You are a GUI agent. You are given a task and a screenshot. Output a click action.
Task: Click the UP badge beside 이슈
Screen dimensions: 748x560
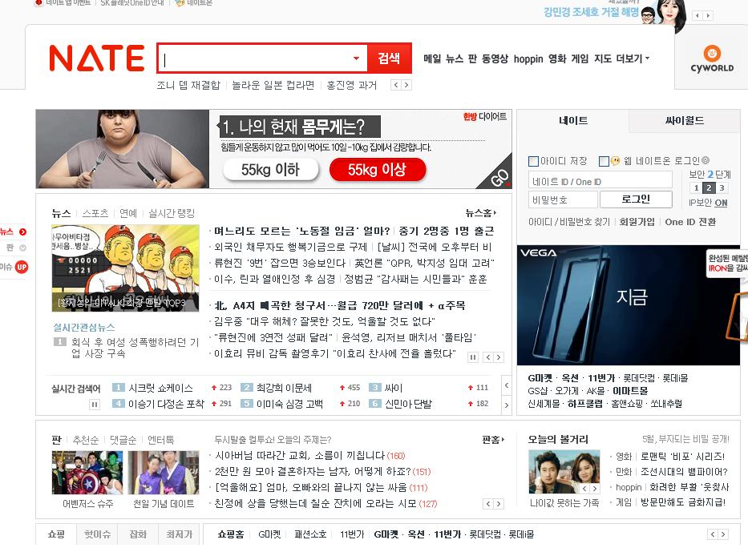[22, 268]
